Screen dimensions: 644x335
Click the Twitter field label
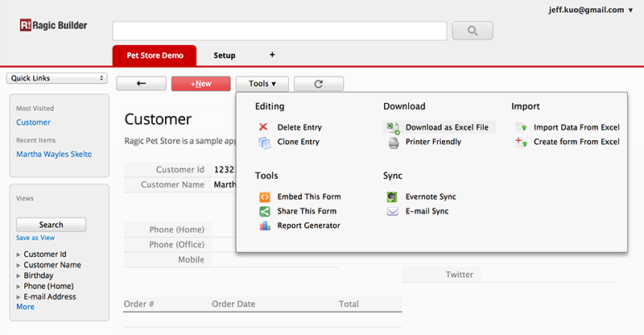[459, 275]
